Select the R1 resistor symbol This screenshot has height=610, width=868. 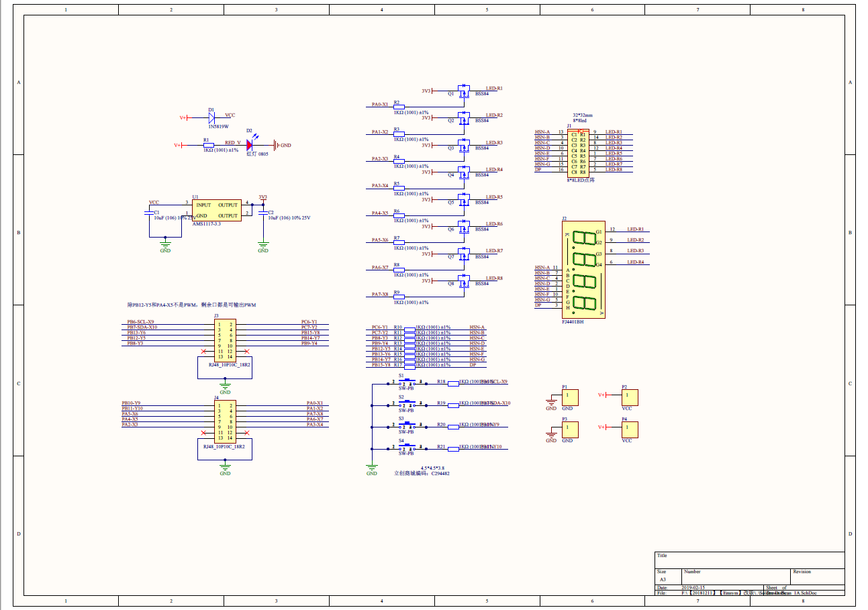click(208, 145)
